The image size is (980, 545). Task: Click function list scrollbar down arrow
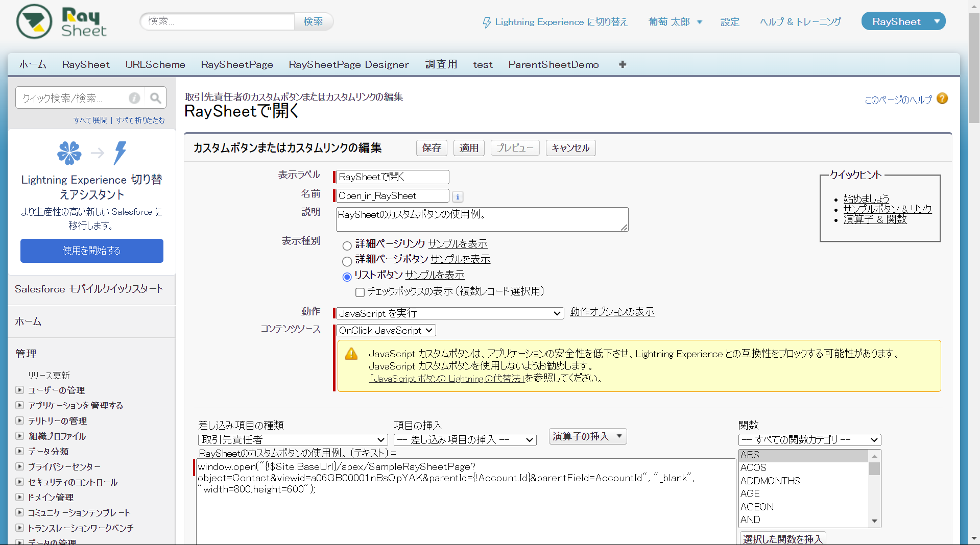[874, 521]
